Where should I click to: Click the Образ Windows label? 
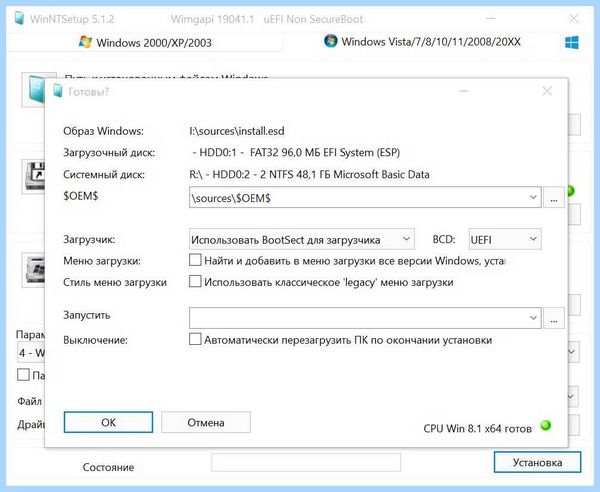tap(103, 131)
